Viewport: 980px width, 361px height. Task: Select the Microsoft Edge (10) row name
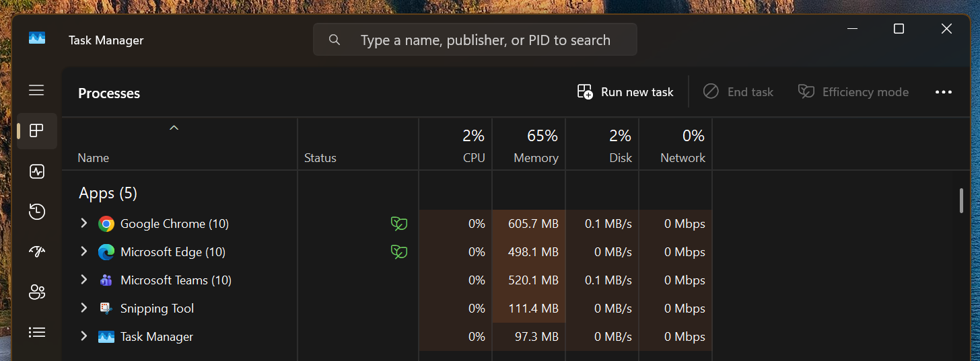(x=173, y=252)
